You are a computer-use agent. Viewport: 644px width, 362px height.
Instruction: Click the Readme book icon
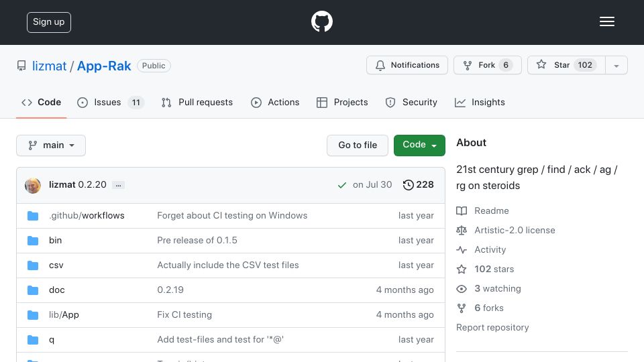tap(462, 211)
